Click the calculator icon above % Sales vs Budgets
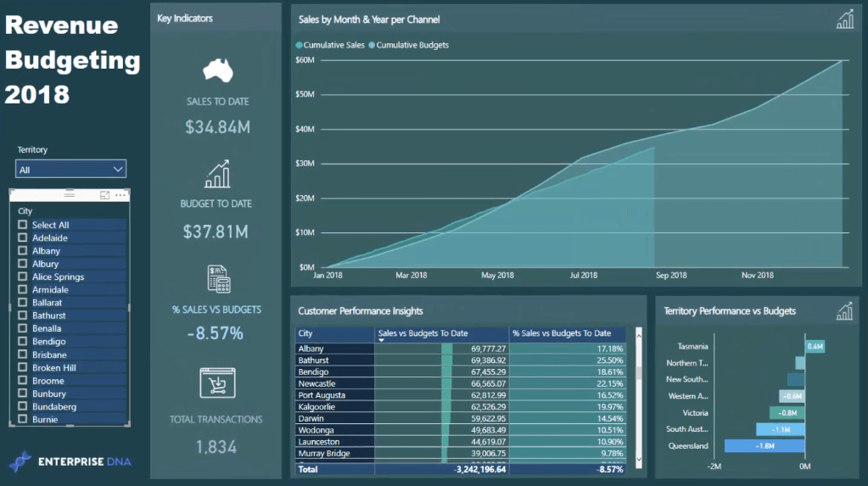The image size is (868, 486). coord(219,278)
